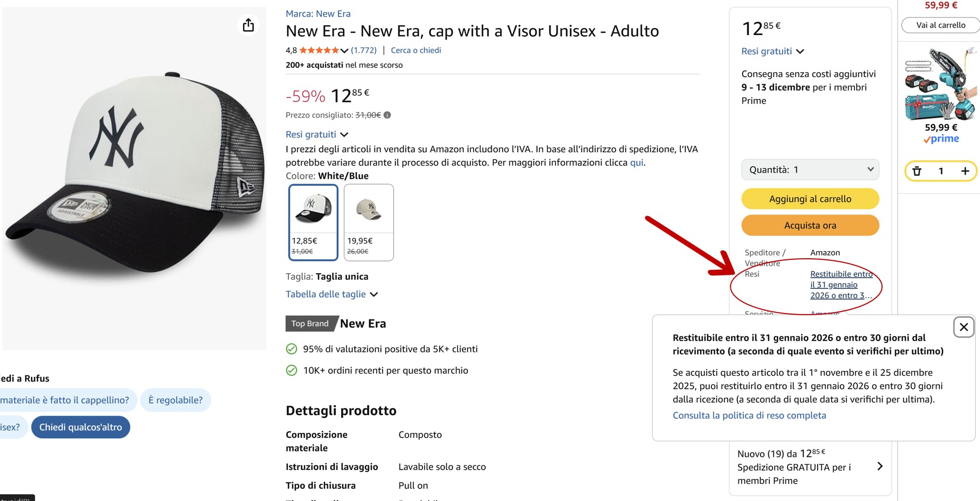This screenshot has width=980, height=501.
Task: Increase cart quantity with plus icon
Action: pos(965,171)
